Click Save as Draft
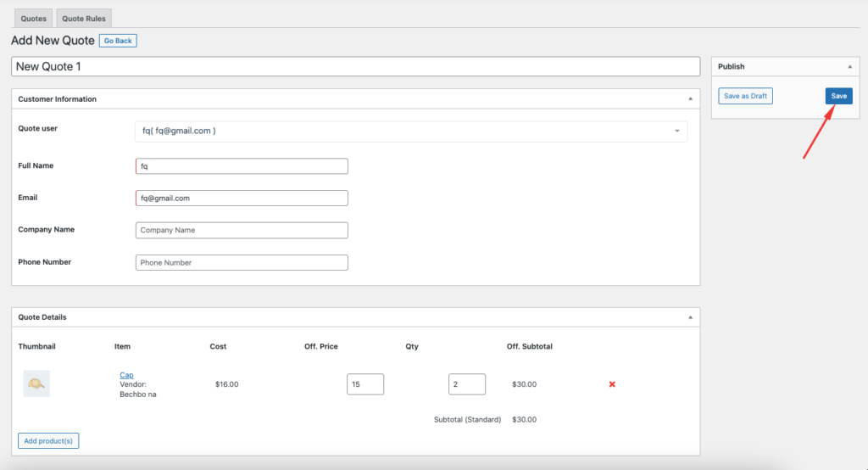868x470 pixels. (745, 96)
